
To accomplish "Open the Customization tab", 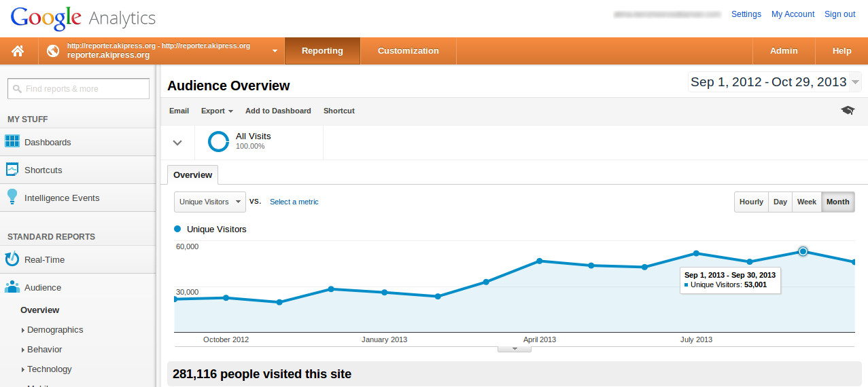I will pyautogui.click(x=408, y=51).
